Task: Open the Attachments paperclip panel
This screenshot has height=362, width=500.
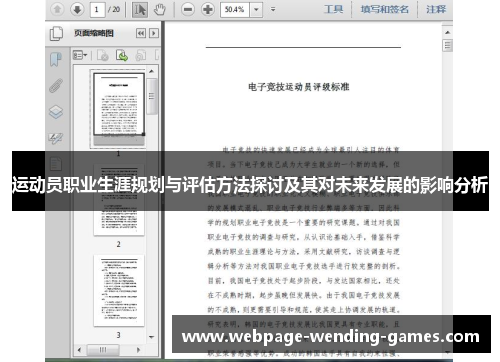Action: (x=56, y=85)
